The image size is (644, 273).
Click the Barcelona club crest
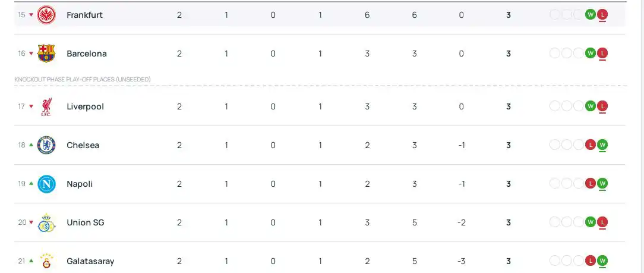point(46,54)
